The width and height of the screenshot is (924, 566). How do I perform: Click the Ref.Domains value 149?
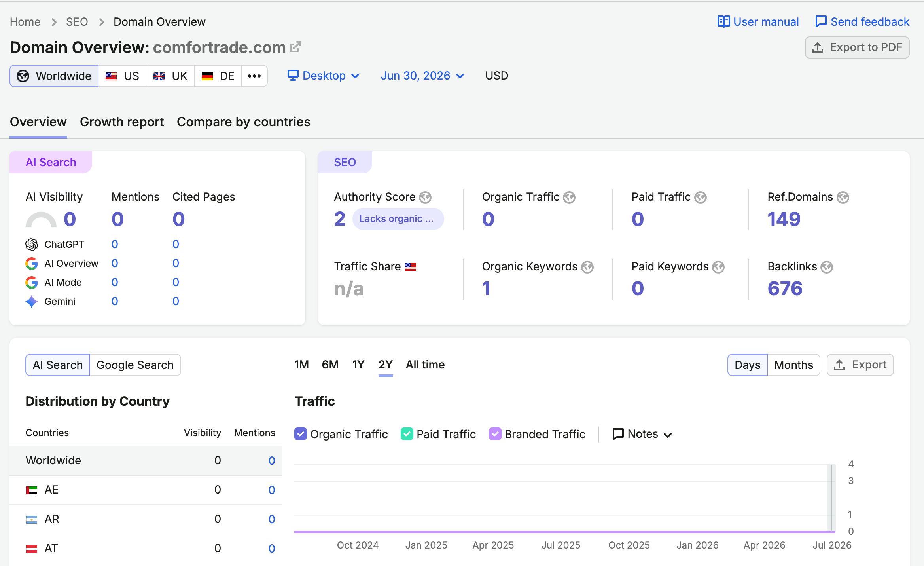784,219
